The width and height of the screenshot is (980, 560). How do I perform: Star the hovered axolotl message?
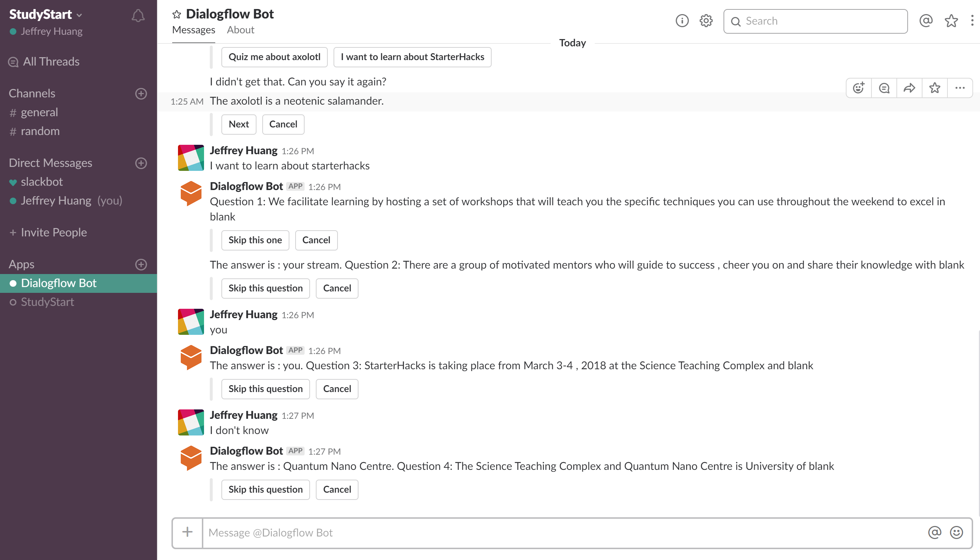(x=935, y=88)
